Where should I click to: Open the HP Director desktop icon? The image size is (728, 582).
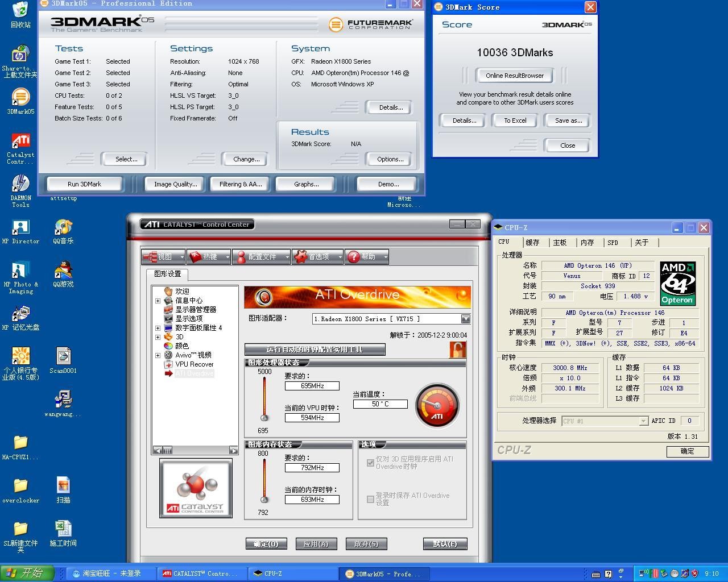coord(20,227)
